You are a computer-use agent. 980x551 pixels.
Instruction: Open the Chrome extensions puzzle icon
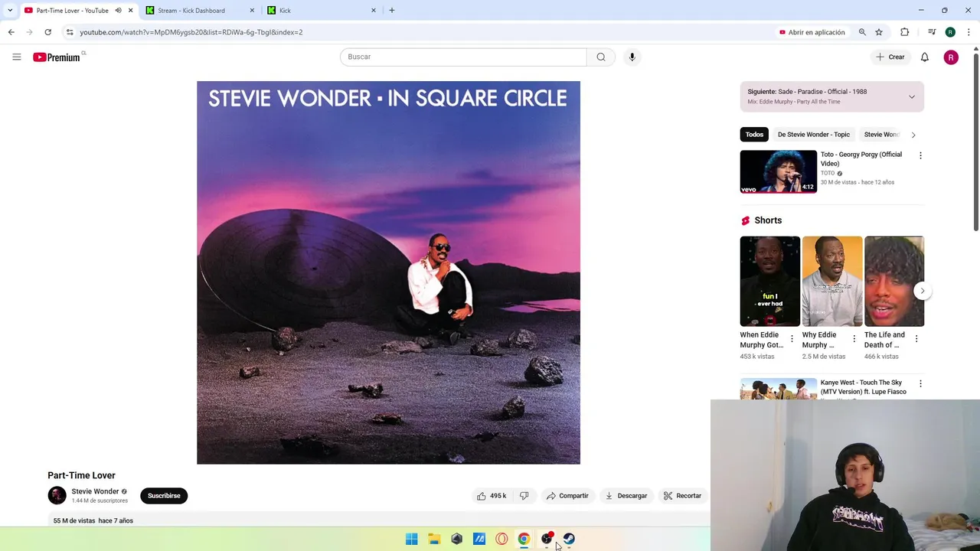pos(905,32)
